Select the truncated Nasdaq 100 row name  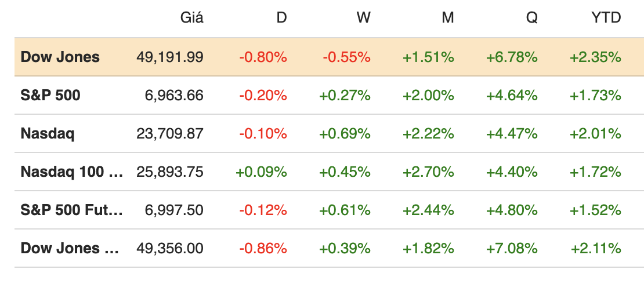[71, 172]
